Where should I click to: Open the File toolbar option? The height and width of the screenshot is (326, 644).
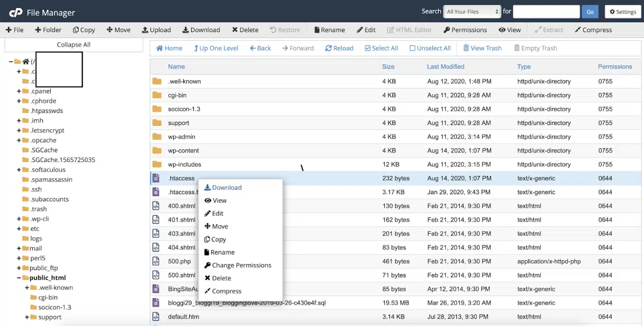[15, 30]
